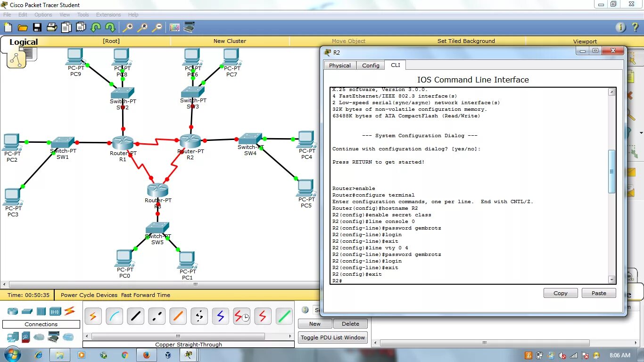The height and width of the screenshot is (362, 644).
Task: Choose the orange Fiber cable
Action: [x=178, y=317]
